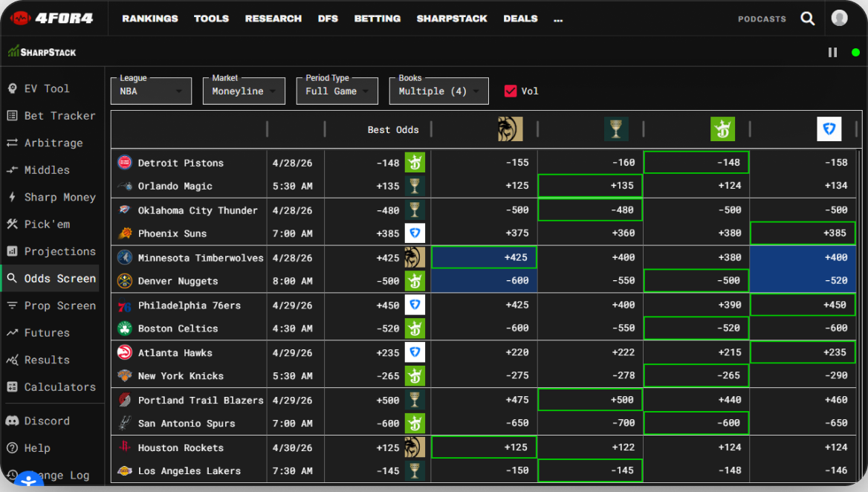Click FanDuel +450 76ers odds

[803, 305]
